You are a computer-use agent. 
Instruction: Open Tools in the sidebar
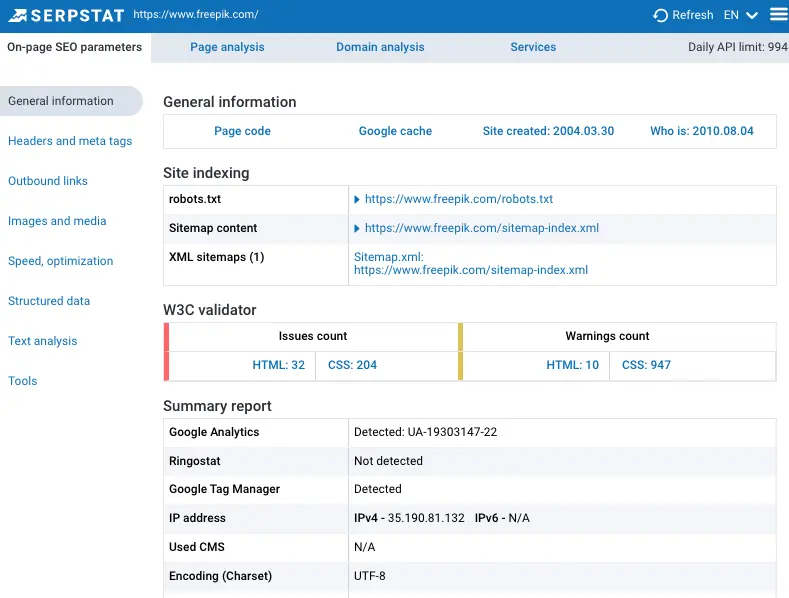point(23,381)
